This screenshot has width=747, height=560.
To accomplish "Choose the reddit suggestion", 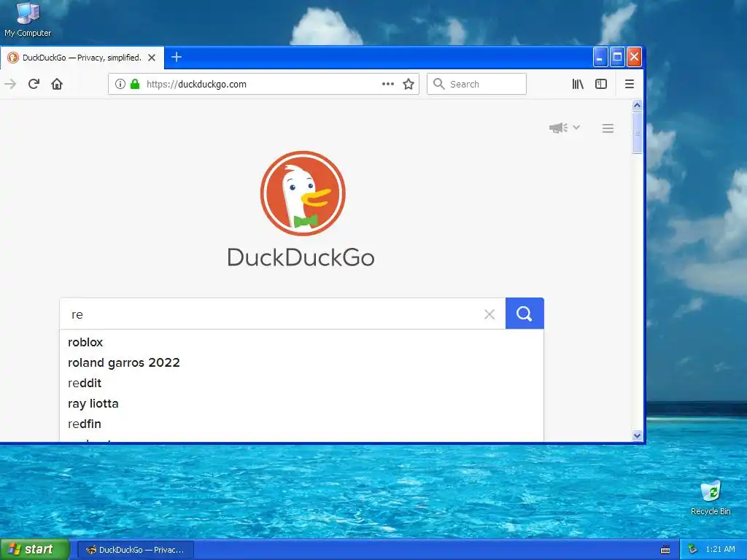I will coord(301,384).
